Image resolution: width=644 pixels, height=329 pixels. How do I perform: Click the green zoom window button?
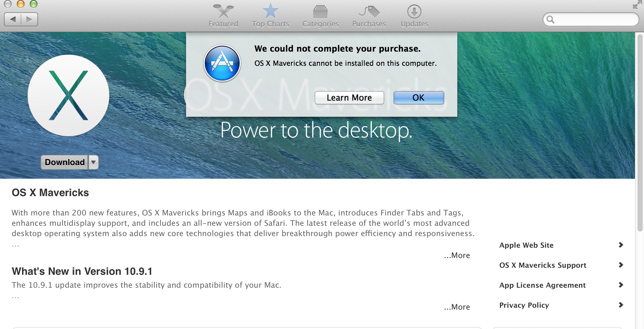pos(34,4)
